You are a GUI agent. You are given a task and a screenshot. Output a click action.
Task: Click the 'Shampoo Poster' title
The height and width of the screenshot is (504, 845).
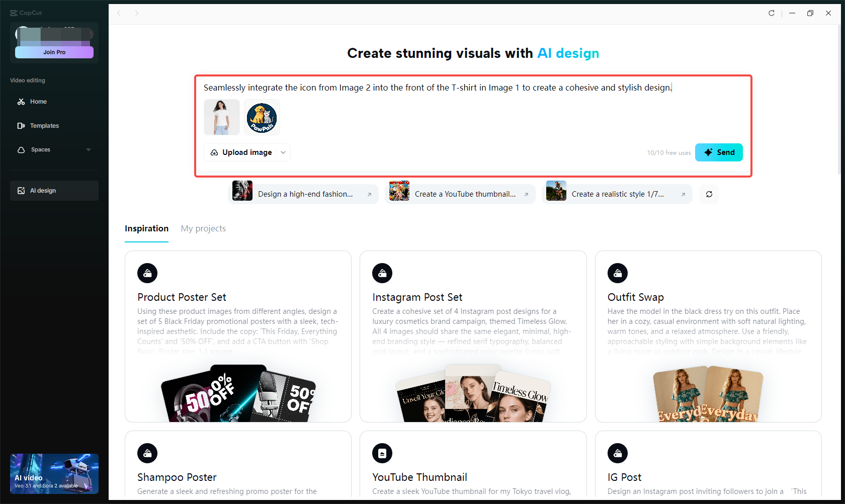click(177, 477)
